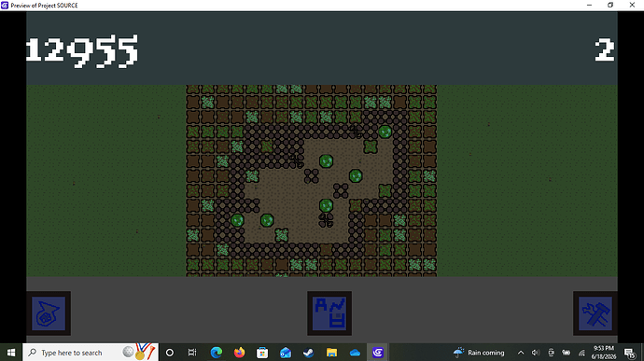Image resolution: width=644 pixels, height=361 pixels.
Task: Select the bottom-left green orb touching the stone wall
Action: click(x=237, y=220)
